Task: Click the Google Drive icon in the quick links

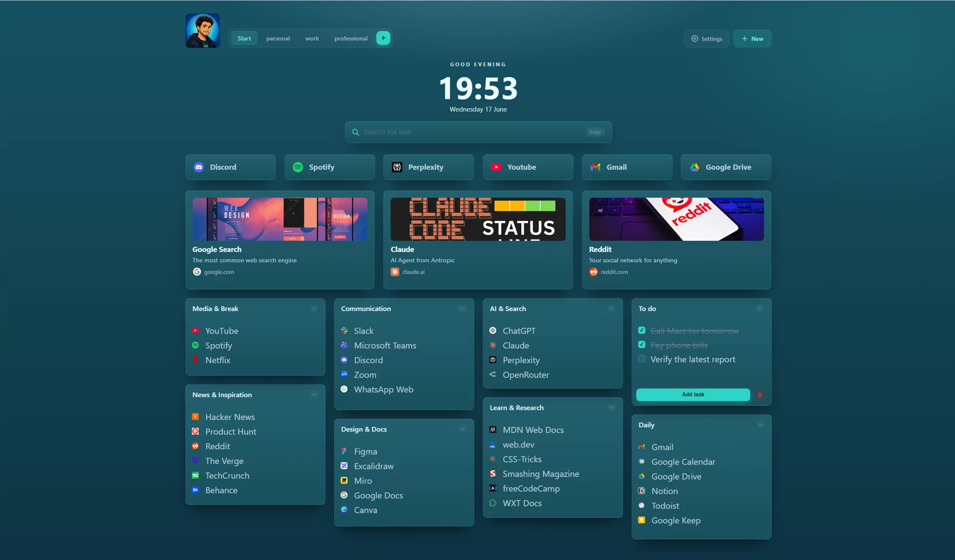Action: click(x=695, y=167)
